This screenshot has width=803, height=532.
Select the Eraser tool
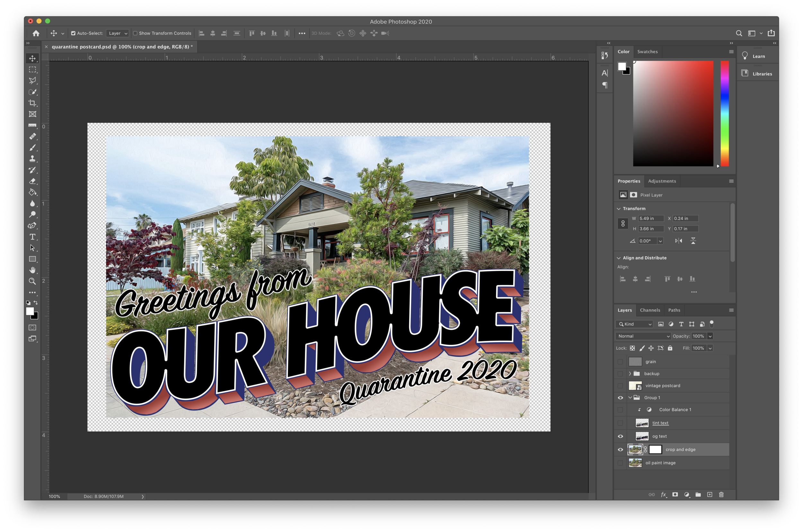pos(32,181)
